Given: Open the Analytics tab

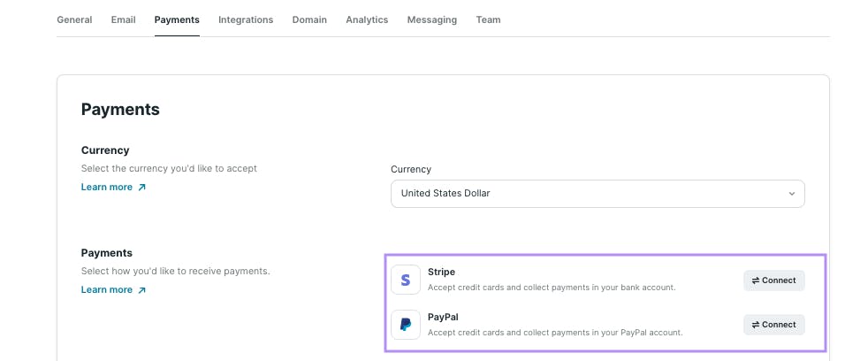Looking at the screenshot, I should (x=367, y=19).
